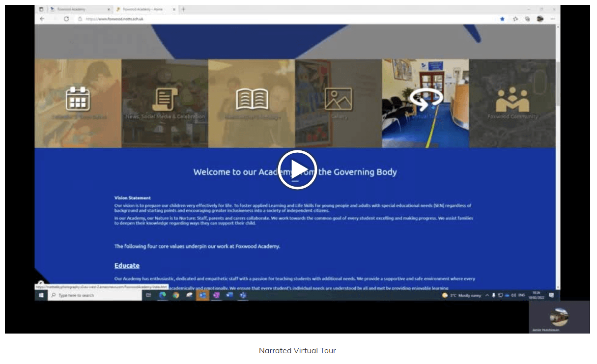Open the Foxwood Community people icon
This screenshot has width=597, height=364.
click(x=512, y=99)
